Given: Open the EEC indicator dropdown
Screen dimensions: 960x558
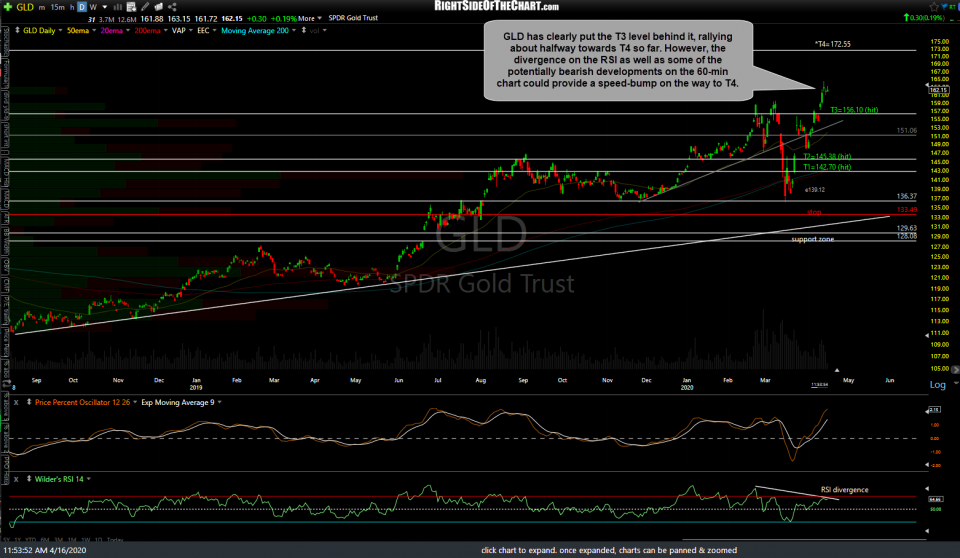Looking at the screenshot, I should [x=214, y=31].
